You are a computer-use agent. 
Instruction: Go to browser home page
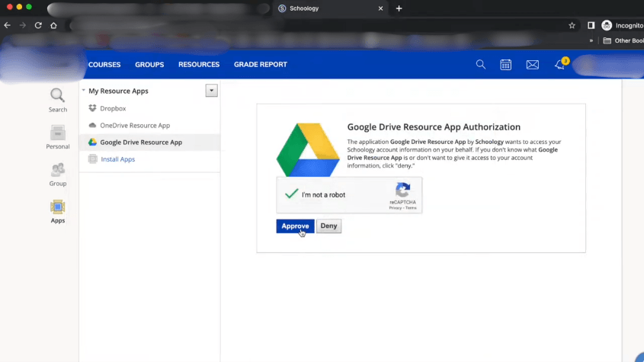point(53,25)
